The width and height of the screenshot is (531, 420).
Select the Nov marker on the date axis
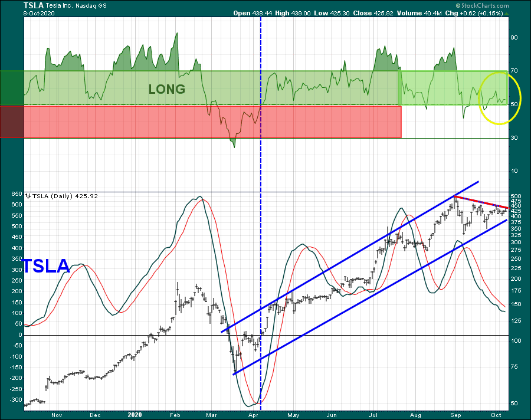click(x=56, y=414)
